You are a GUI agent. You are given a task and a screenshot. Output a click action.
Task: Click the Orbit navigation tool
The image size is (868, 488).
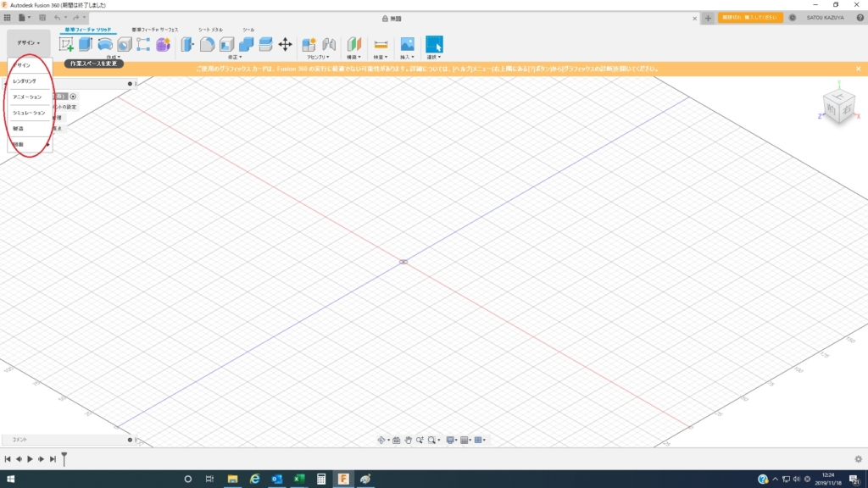(381, 441)
